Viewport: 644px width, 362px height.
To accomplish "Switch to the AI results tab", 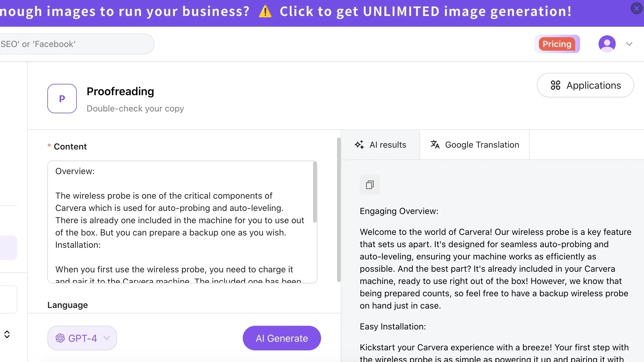I will click(380, 145).
